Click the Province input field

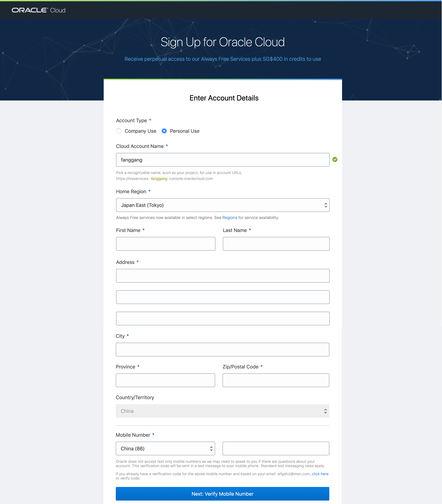coord(165,380)
